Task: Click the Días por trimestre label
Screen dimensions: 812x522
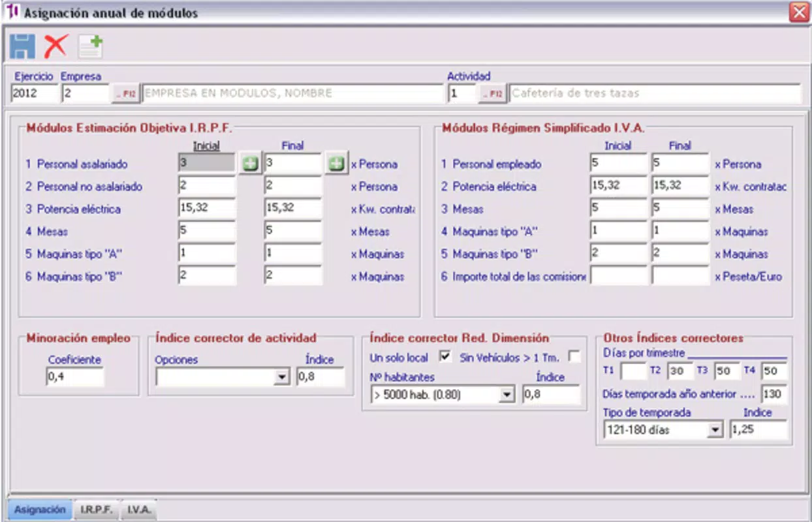Action: [x=644, y=353]
